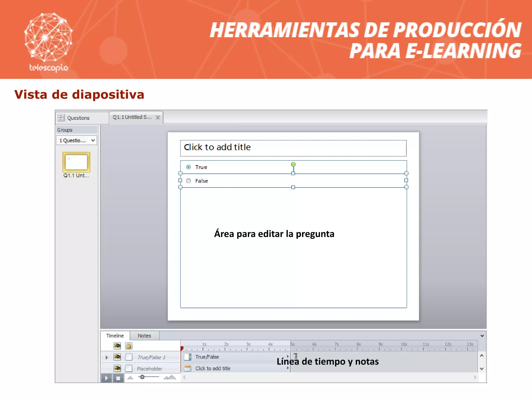Image resolution: width=532 pixels, height=399 pixels.
Task: Toggle lock checkbox for Placeholder
Action: [129, 368]
